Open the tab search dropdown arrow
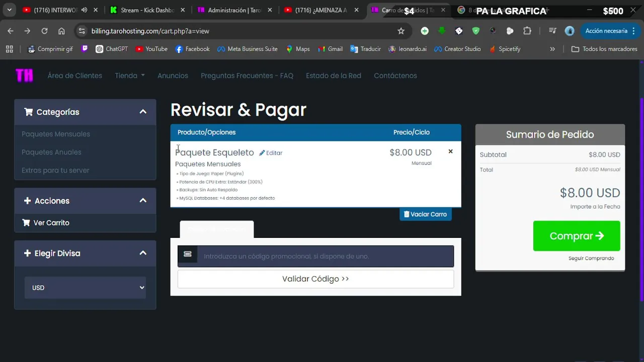644x362 pixels. (x=9, y=10)
